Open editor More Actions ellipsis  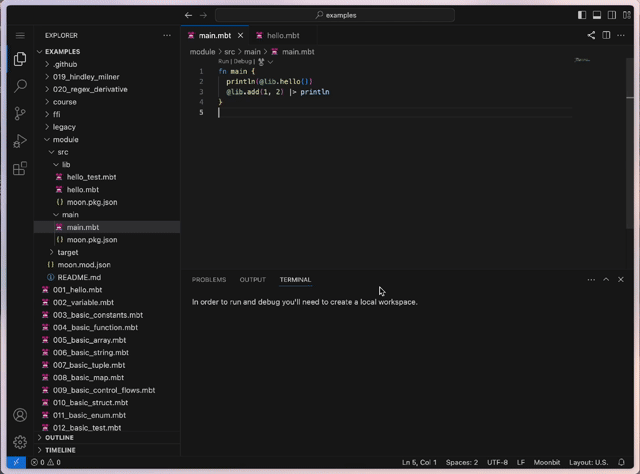pyautogui.click(x=621, y=36)
